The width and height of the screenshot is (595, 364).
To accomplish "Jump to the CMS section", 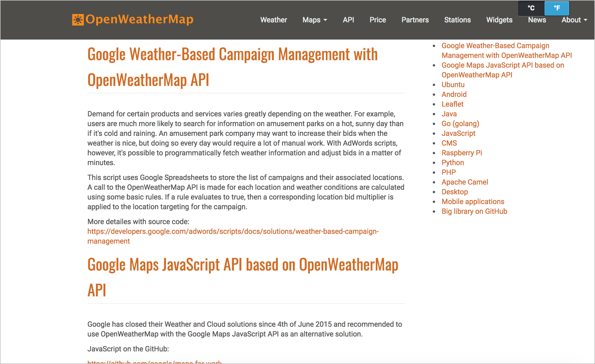I will (x=449, y=143).
